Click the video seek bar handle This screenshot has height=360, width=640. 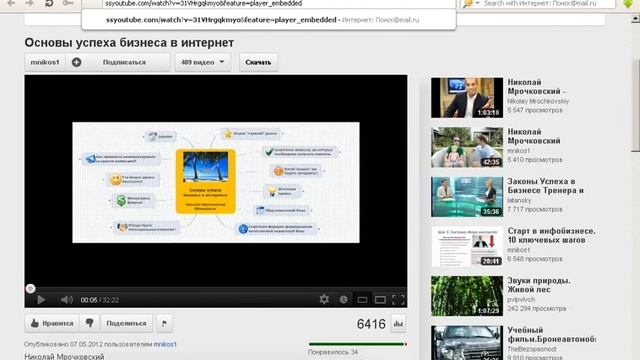pos(30,289)
